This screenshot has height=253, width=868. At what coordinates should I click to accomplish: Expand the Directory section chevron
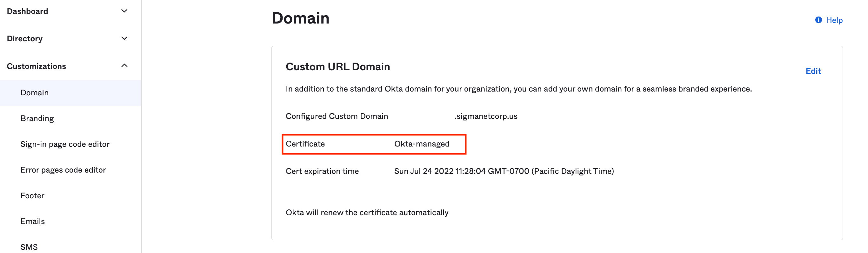pos(124,38)
